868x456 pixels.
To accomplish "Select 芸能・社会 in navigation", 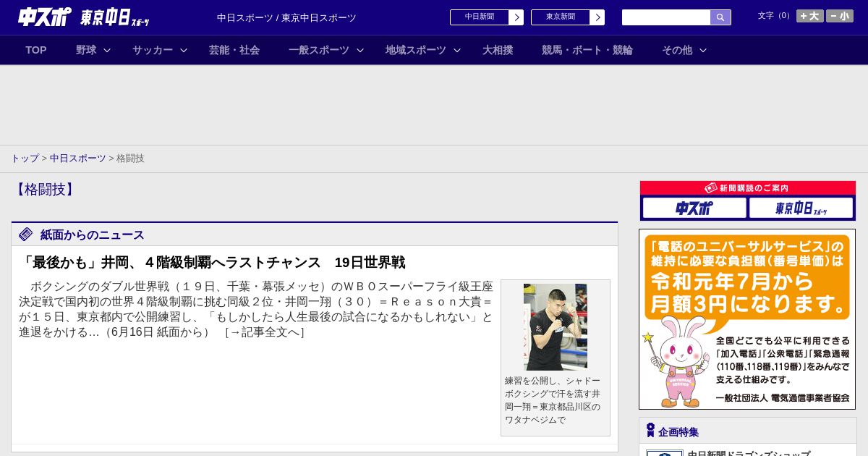I will pos(234,50).
